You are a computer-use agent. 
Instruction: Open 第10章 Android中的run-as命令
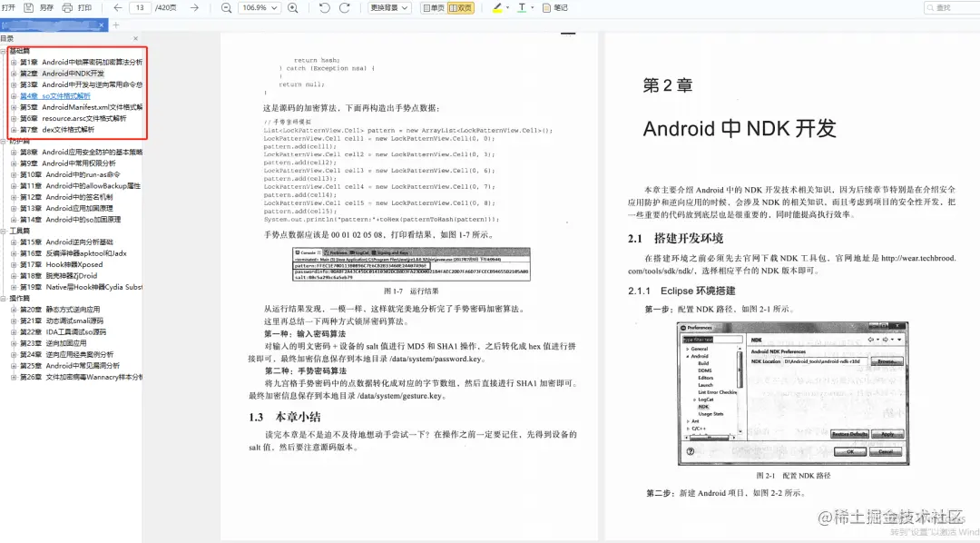[70, 174]
